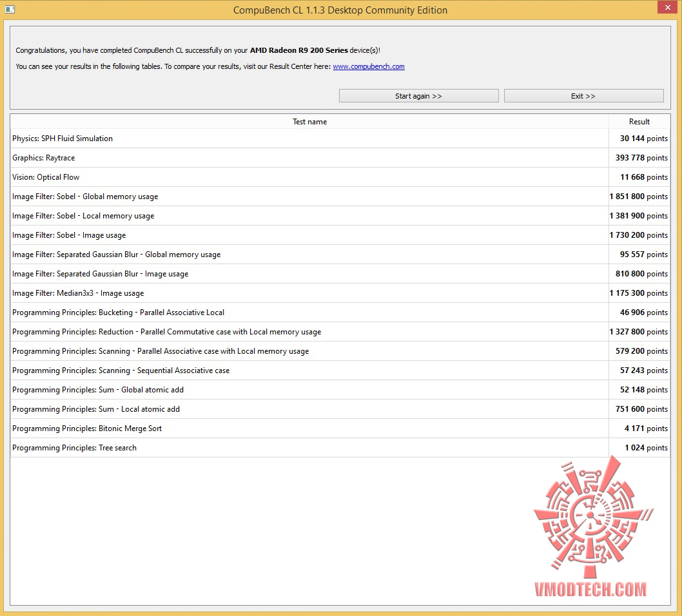Click the CompuBench app icon in title bar
The height and width of the screenshot is (616, 682).
[x=10, y=9]
